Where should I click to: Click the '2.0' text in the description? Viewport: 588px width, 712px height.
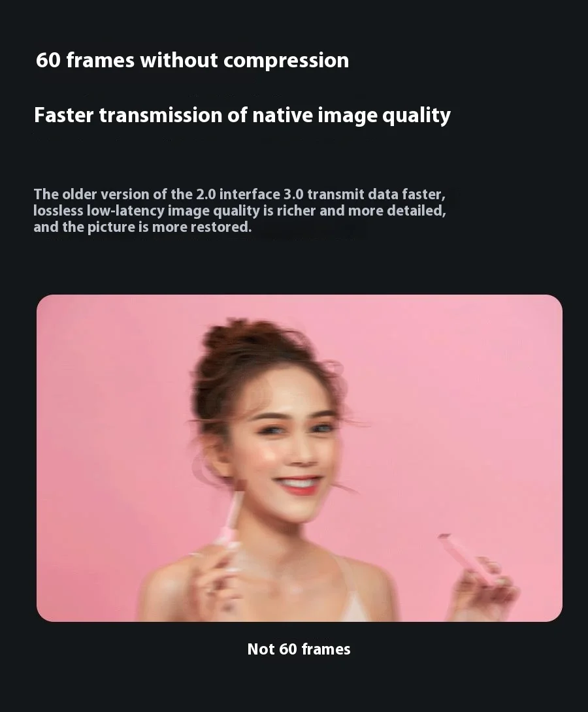click(206, 195)
